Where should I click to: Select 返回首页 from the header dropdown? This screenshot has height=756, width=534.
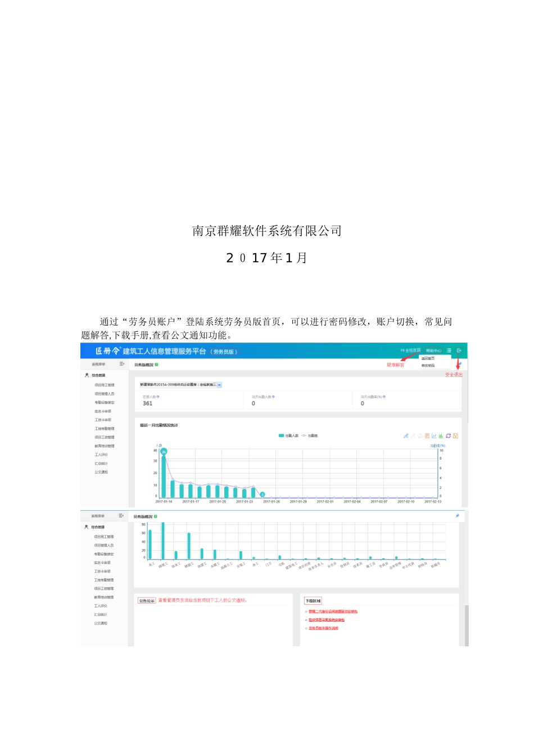pyautogui.click(x=428, y=358)
